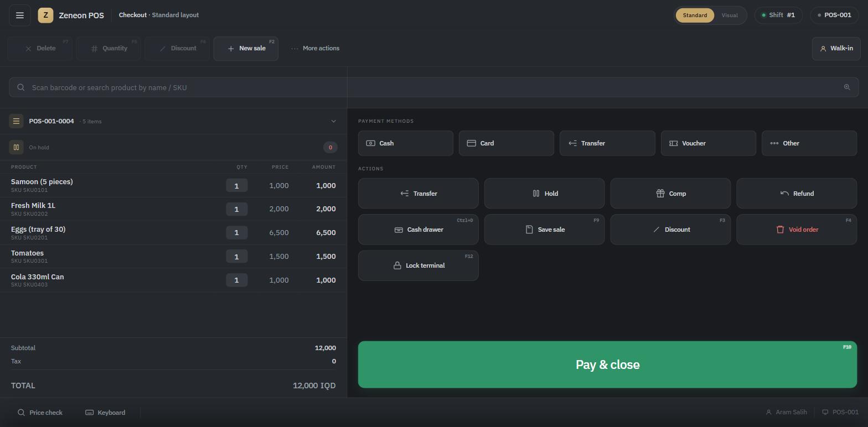868x427 pixels.
Task: Click the Quantity toolbar button
Action: [x=108, y=49]
